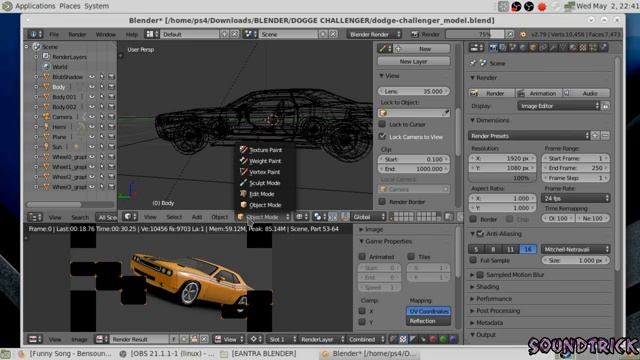Toggle visibility eye of BlobShadow object
The width and height of the screenshot is (640, 360).
tap(92, 77)
